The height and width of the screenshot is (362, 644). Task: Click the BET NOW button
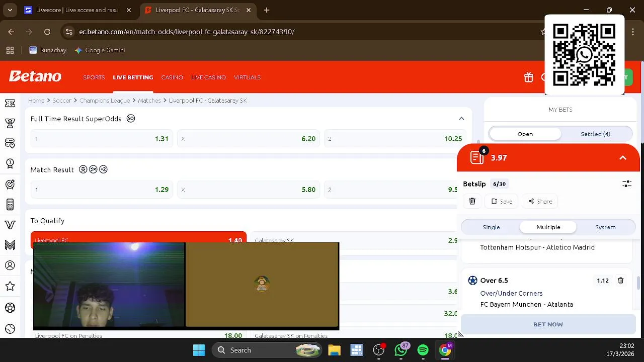tap(548, 324)
